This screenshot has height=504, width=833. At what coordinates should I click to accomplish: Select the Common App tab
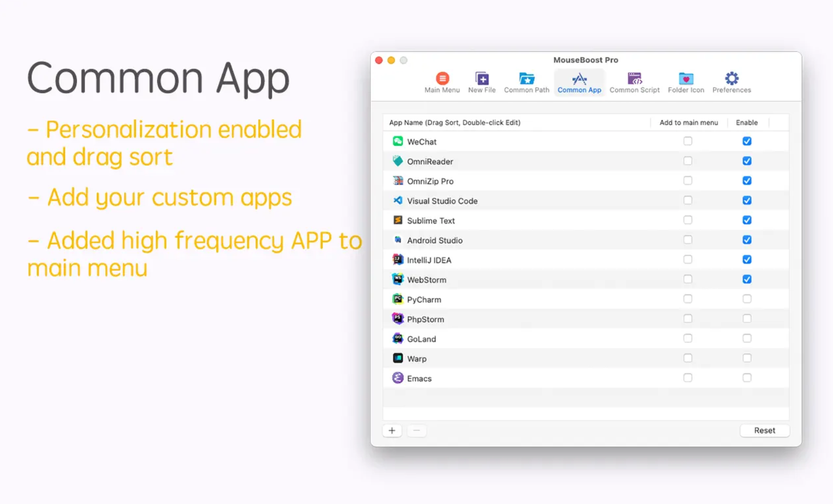[x=579, y=83]
